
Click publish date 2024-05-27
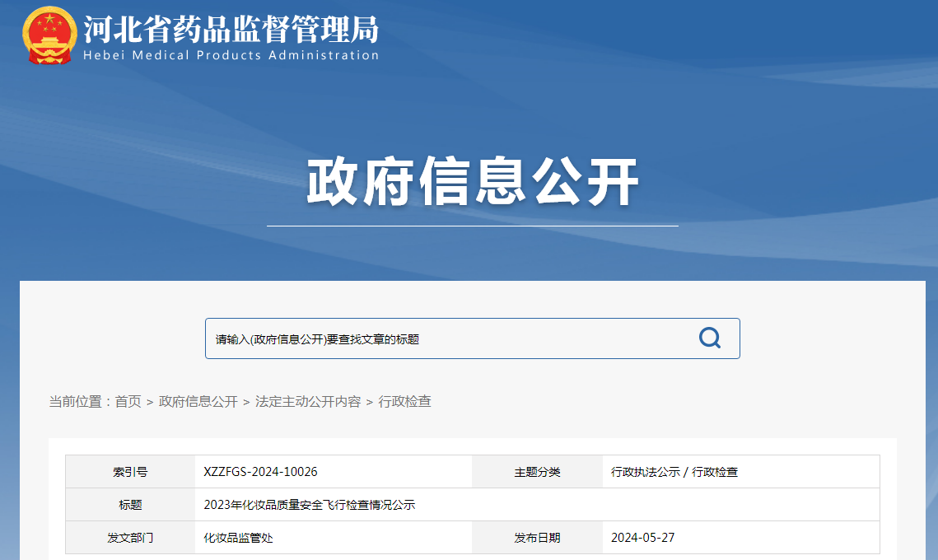coord(642,538)
